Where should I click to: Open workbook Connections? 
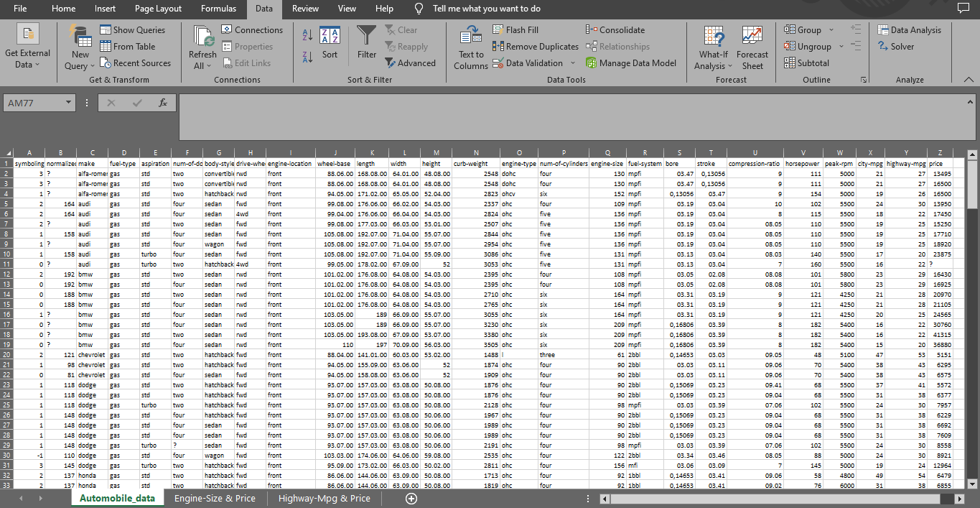tap(252, 30)
